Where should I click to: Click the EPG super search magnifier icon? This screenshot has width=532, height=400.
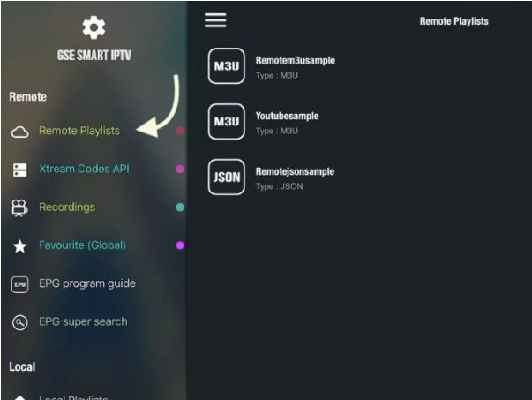[20, 322]
